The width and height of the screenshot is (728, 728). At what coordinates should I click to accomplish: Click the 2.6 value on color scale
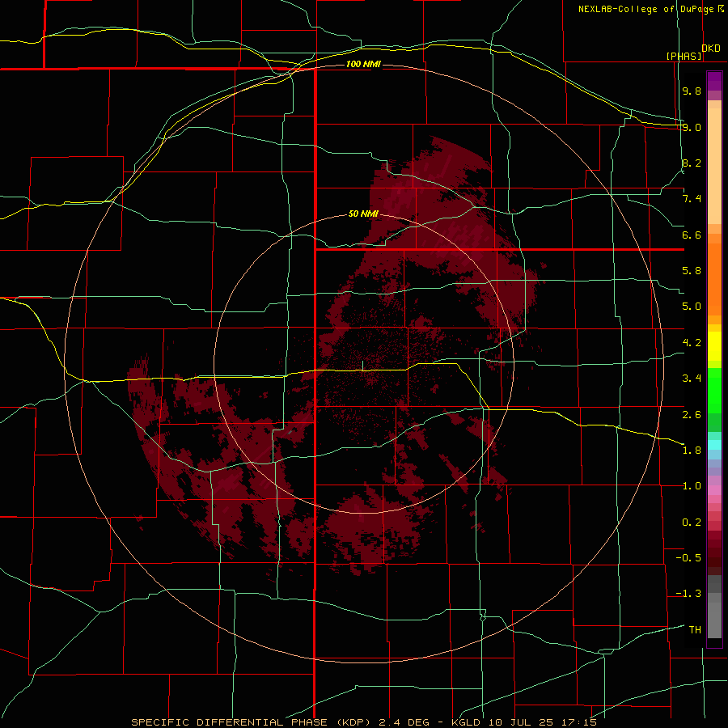pyautogui.click(x=692, y=415)
